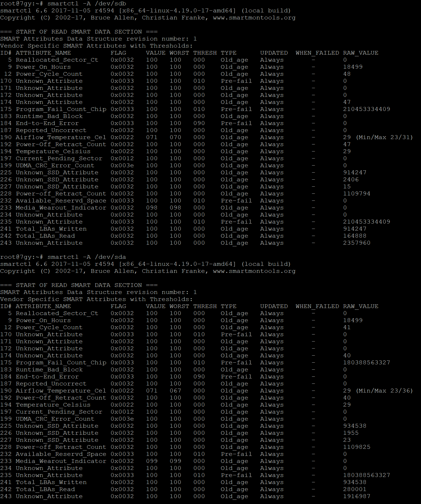Viewport: 421px width, 504px height.
Task: Click the Media_Wearout_Indicator value 099
Action: (152, 461)
